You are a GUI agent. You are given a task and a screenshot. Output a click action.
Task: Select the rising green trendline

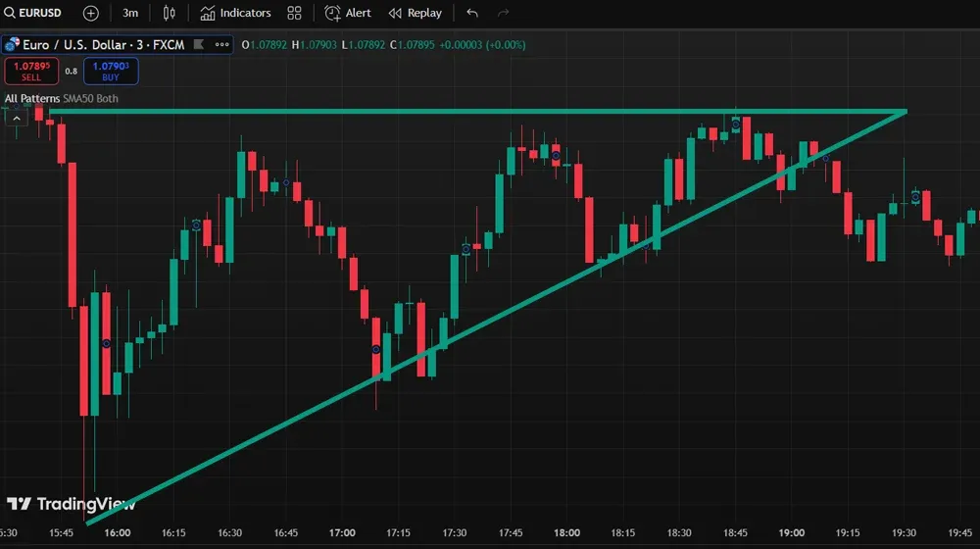[497, 318]
